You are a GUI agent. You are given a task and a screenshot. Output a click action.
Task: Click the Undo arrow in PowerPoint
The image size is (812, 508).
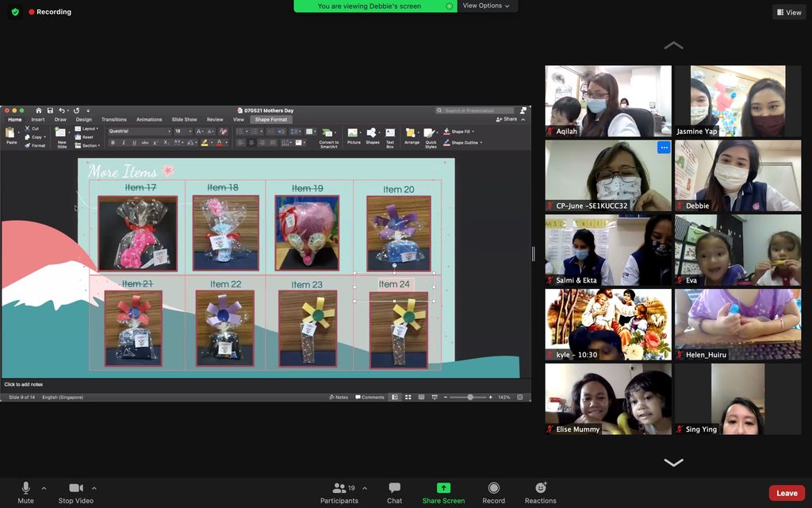(62, 110)
